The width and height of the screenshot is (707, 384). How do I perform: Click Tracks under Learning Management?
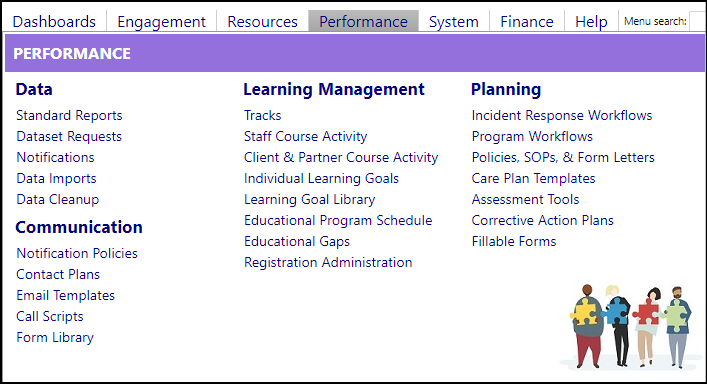point(262,115)
